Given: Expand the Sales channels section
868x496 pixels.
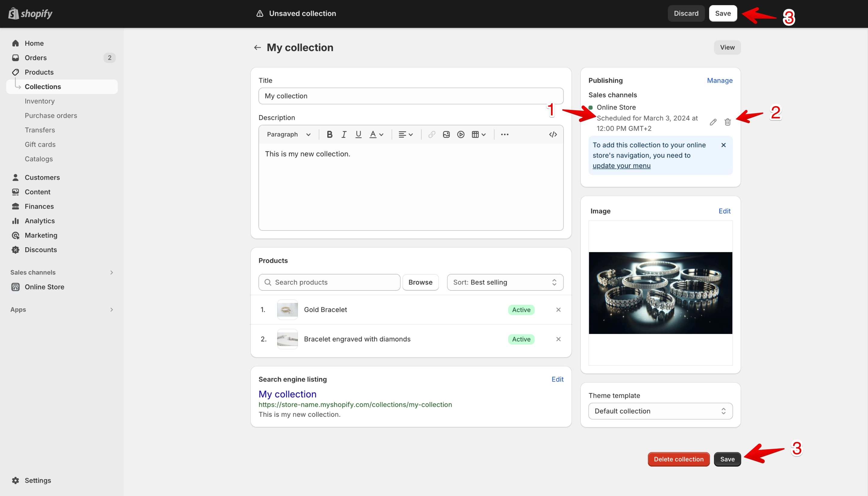Looking at the screenshot, I should 62,273.
